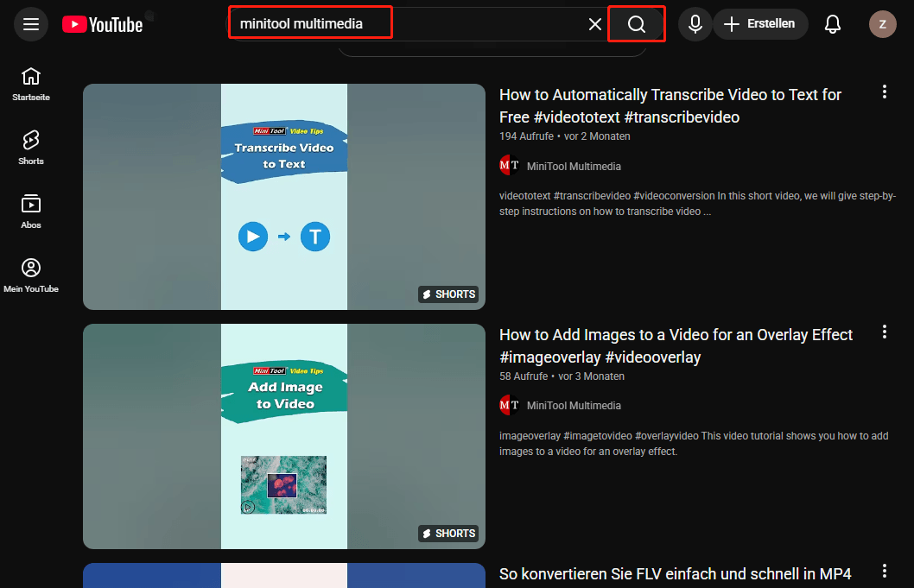
Task: Open the hamburger navigation menu
Action: [x=30, y=24]
